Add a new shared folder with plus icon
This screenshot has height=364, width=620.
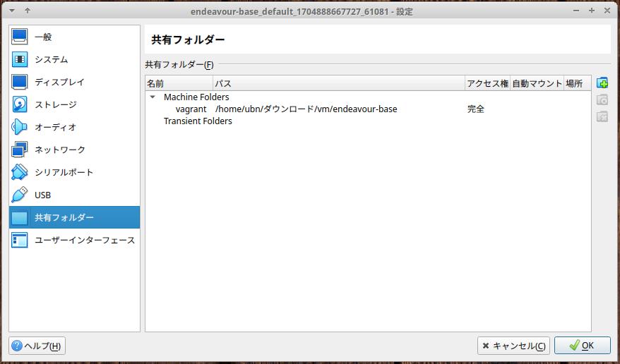(602, 83)
